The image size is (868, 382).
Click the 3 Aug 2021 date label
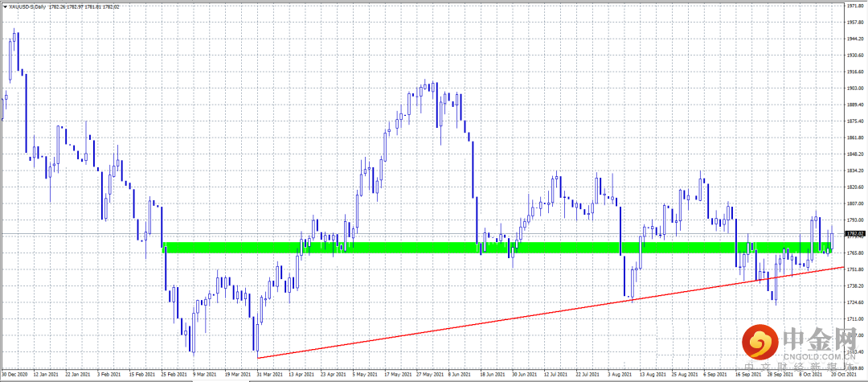coord(621,375)
